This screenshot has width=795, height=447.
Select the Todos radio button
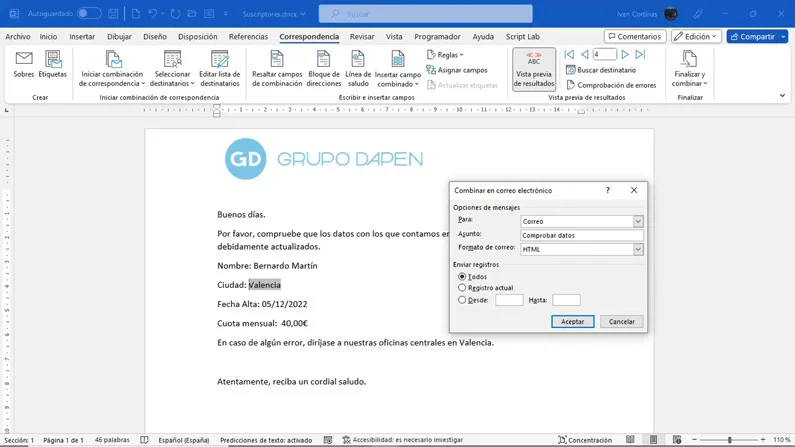(x=462, y=277)
